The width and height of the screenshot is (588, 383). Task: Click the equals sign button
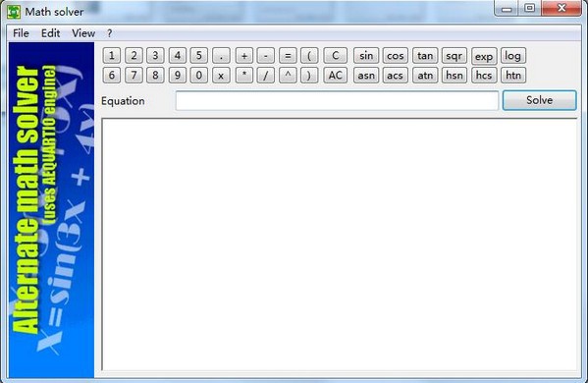pyautogui.click(x=288, y=56)
